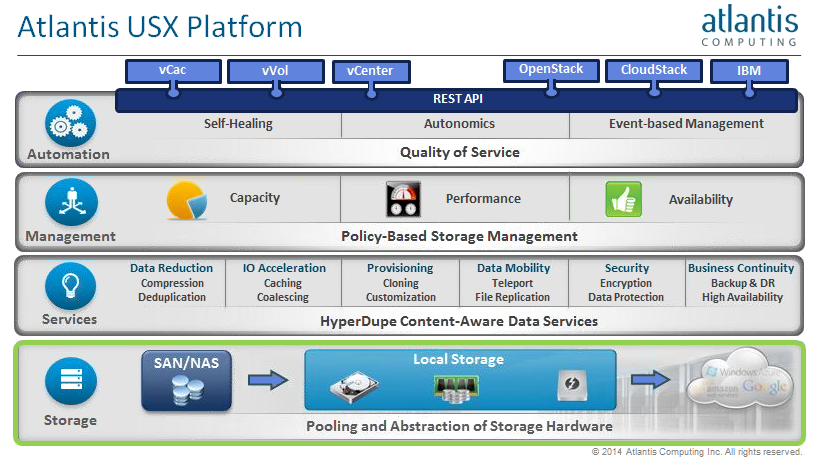This screenshot has height=461, width=817.
Task: Click the arrow after SAN/NAS
Action: coord(268,380)
